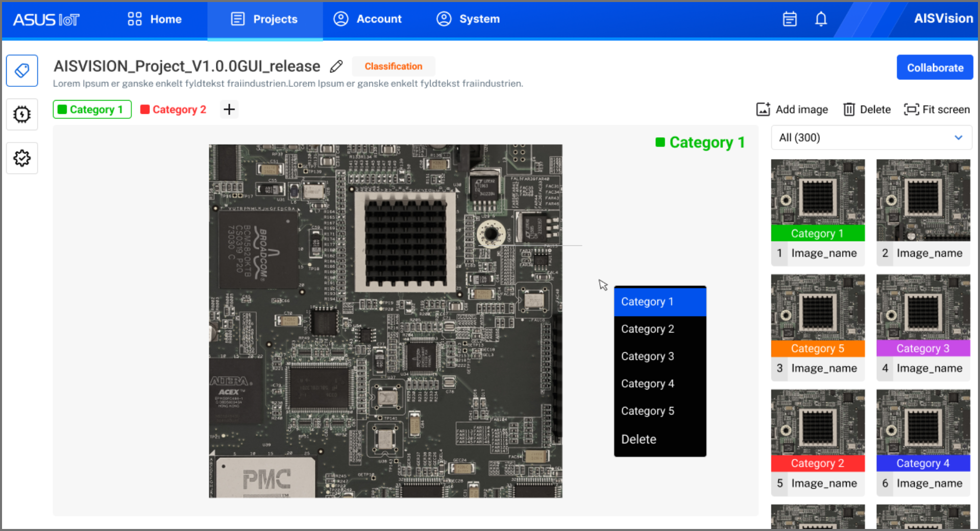
Task: Open the model training chip icon
Action: click(22, 114)
